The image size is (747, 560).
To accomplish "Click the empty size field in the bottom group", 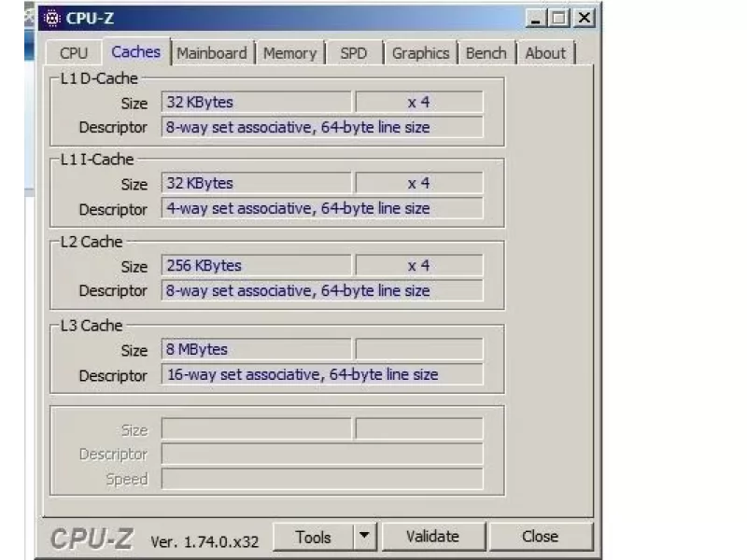I will pyautogui.click(x=256, y=428).
